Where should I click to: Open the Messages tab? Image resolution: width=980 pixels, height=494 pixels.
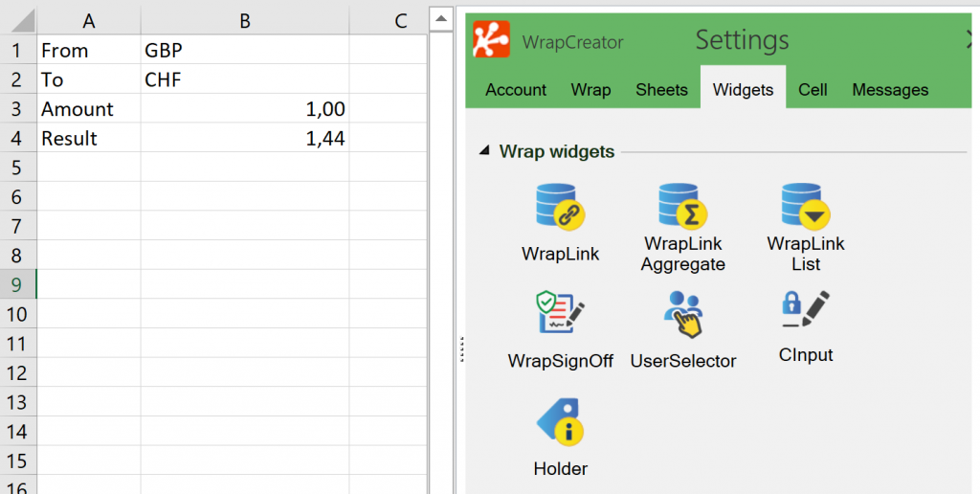(890, 89)
